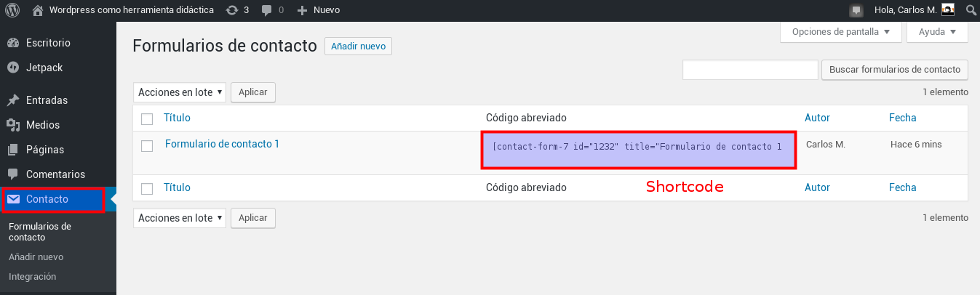The image size is (980, 295).
Task: Check the Formulario de contacto 1 row checkbox
Action: click(147, 145)
